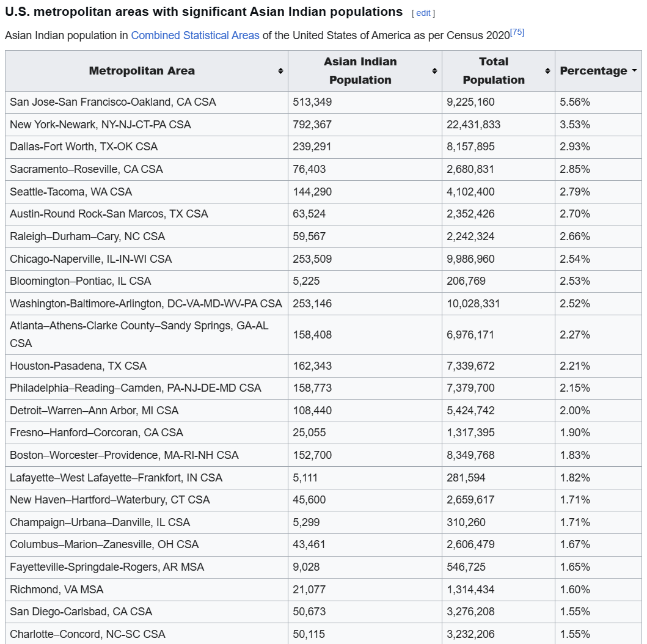Select New Haven–Hartford–Waterbury, CT CSA cell

[147, 500]
